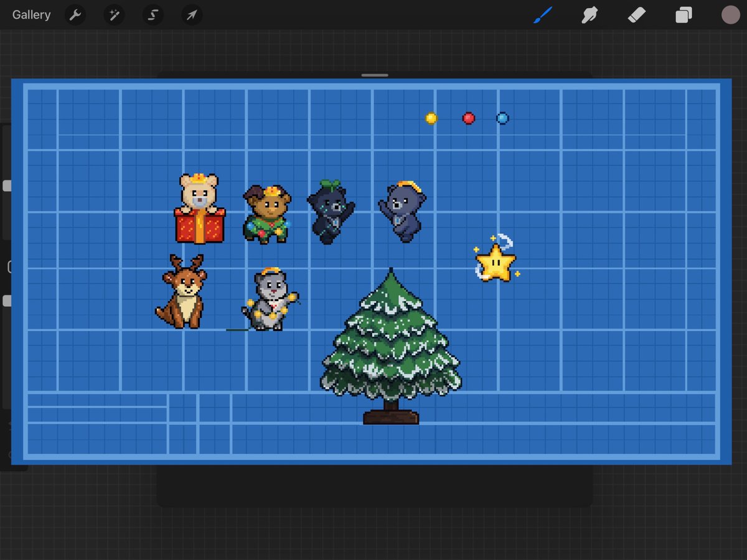Select the Eraser tool
The image size is (747, 560).
click(x=637, y=15)
